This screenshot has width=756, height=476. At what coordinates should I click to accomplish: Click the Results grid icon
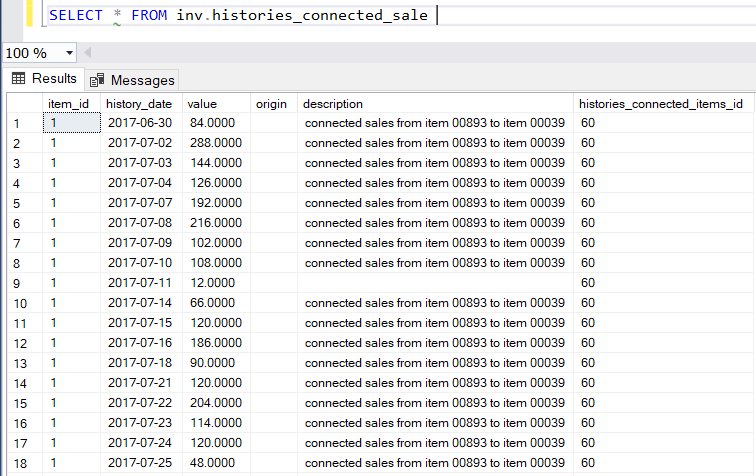point(18,78)
